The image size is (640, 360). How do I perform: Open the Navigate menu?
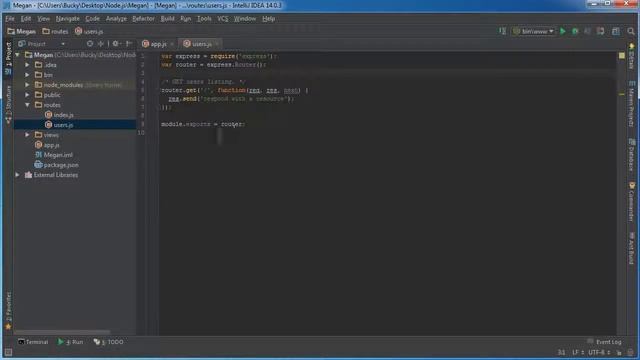click(68, 19)
